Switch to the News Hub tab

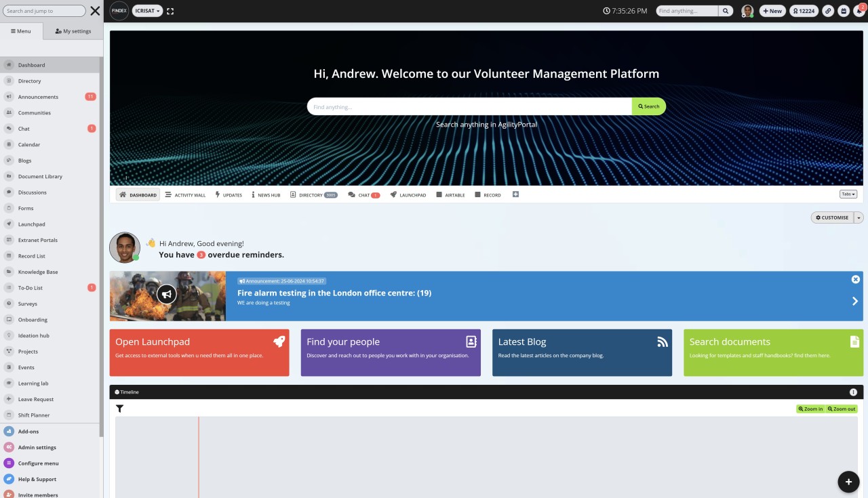point(266,194)
